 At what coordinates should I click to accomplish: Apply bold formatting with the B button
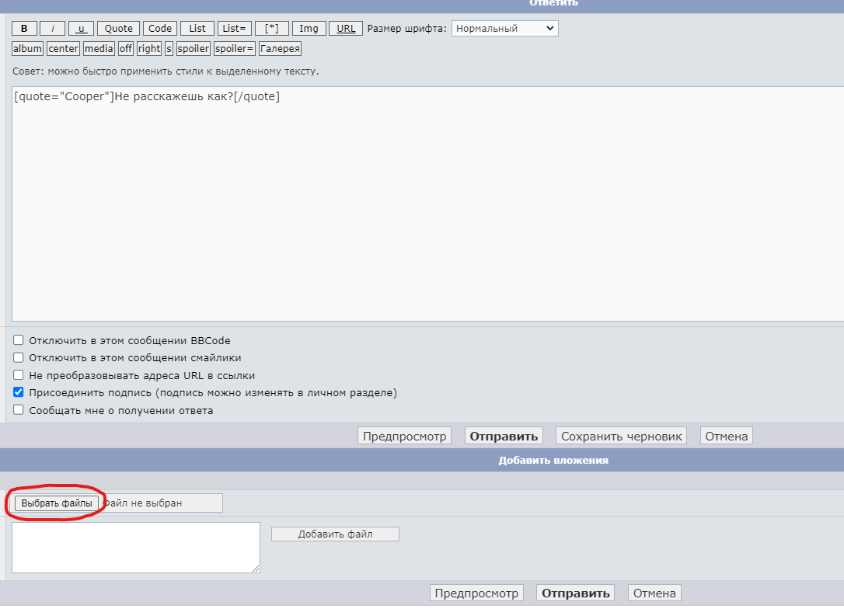click(23, 28)
